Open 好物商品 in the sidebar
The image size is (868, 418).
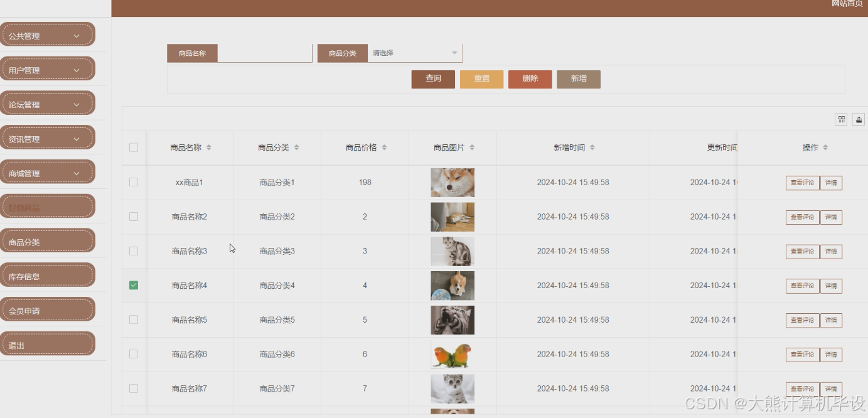(x=46, y=207)
